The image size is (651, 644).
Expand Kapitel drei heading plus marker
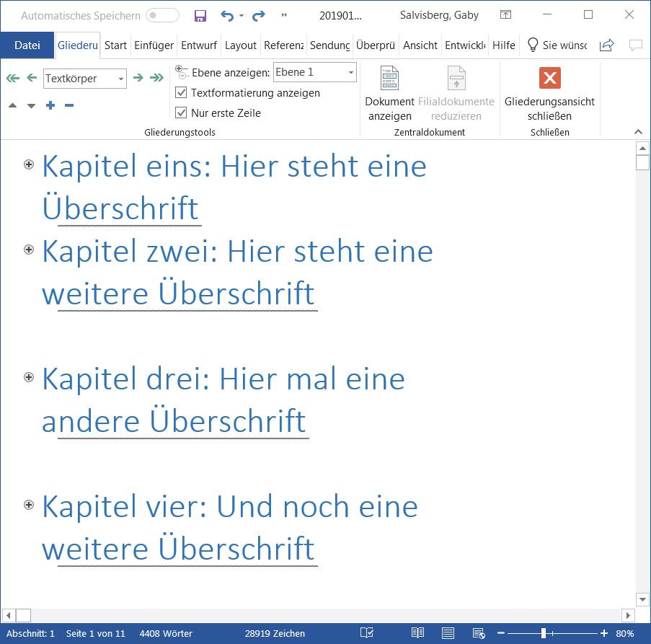click(x=29, y=377)
